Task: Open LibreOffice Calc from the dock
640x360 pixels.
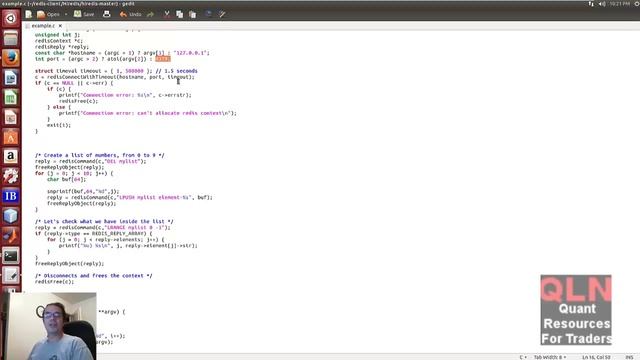Action: (x=11, y=98)
